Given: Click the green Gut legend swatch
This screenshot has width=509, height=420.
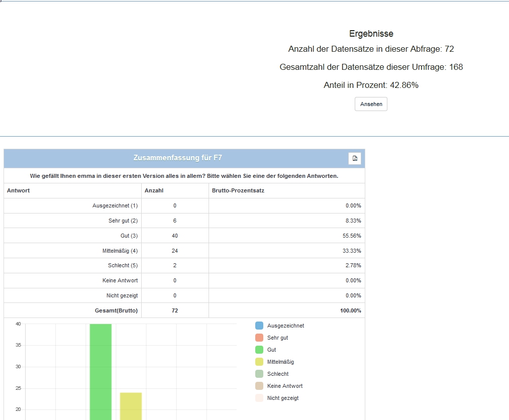Looking at the screenshot, I should point(259,350).
